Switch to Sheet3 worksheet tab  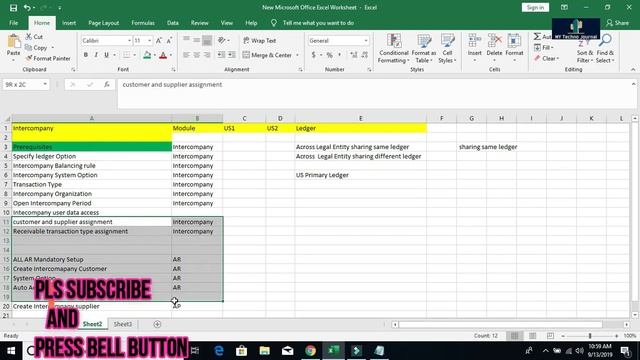[122, 324]
